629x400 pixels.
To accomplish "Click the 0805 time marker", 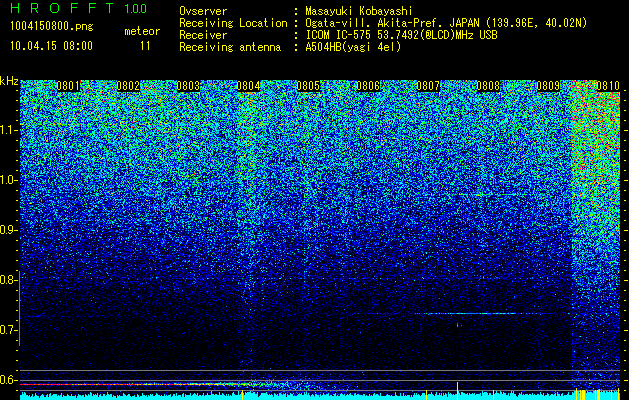I will pyautogui.click(x=308, y=86).
